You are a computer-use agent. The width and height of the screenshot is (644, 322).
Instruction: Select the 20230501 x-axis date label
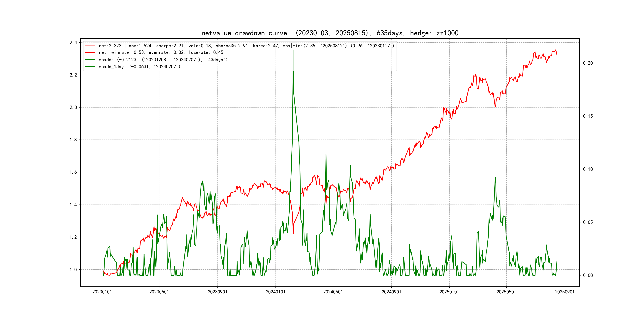click(x=159, y=292)
